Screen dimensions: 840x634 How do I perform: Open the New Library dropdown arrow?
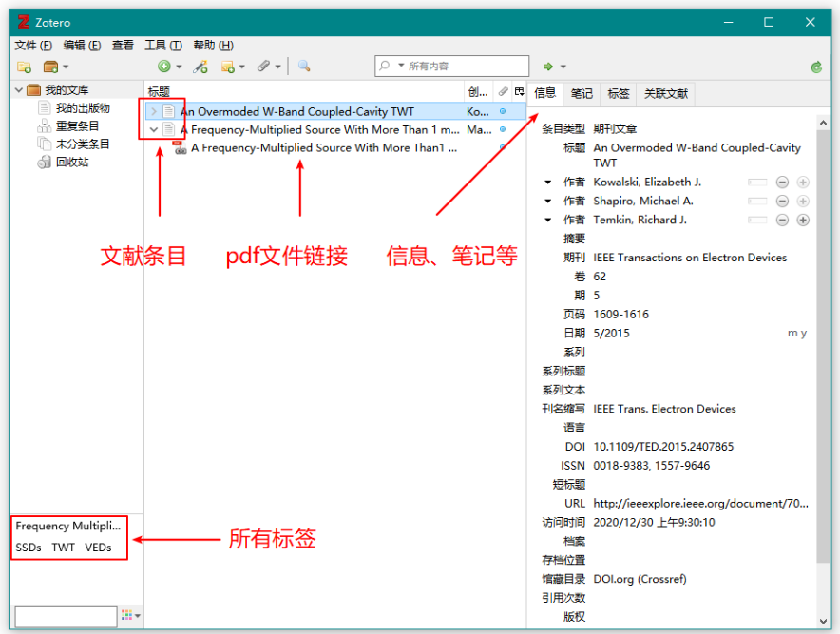pyautogui.click(x=66, y=67)
